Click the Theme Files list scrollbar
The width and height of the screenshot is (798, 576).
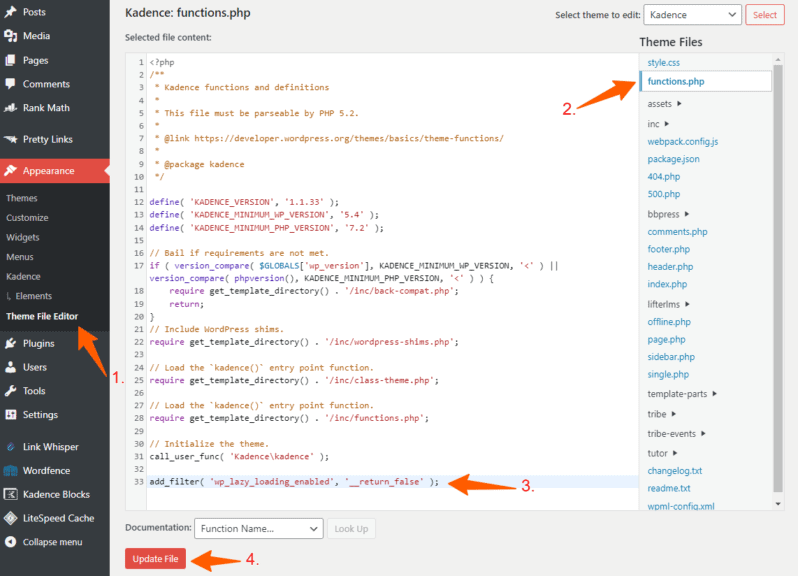point(778,280)
